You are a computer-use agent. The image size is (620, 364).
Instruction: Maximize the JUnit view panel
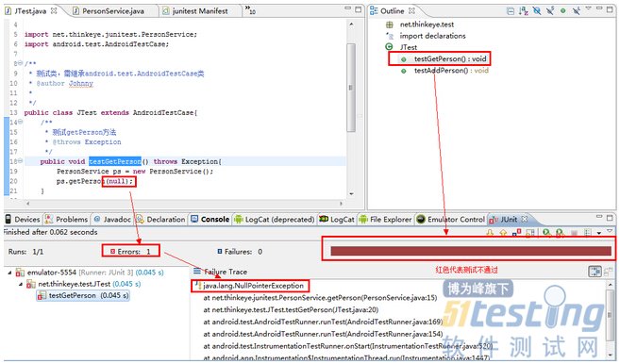click(x=611, y=218)
